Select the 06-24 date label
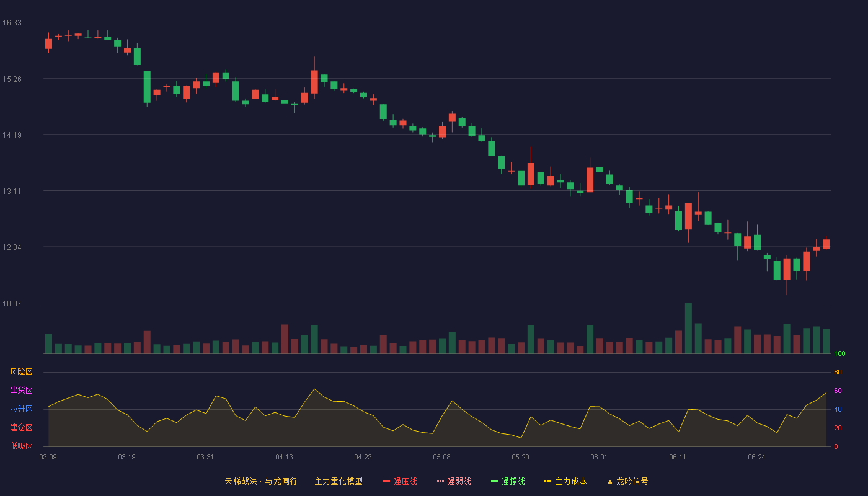Viewport: 868px width, 496px height. (x=757, y=457)
